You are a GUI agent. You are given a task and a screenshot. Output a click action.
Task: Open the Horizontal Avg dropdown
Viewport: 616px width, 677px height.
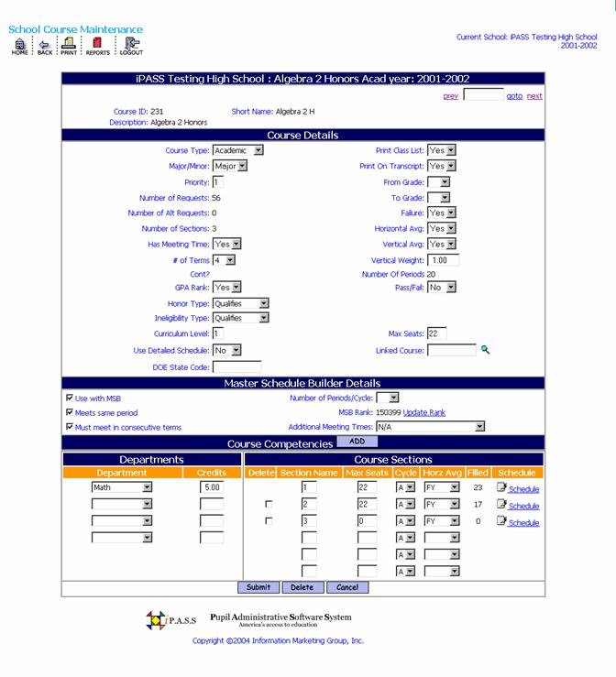pos(442,228)
